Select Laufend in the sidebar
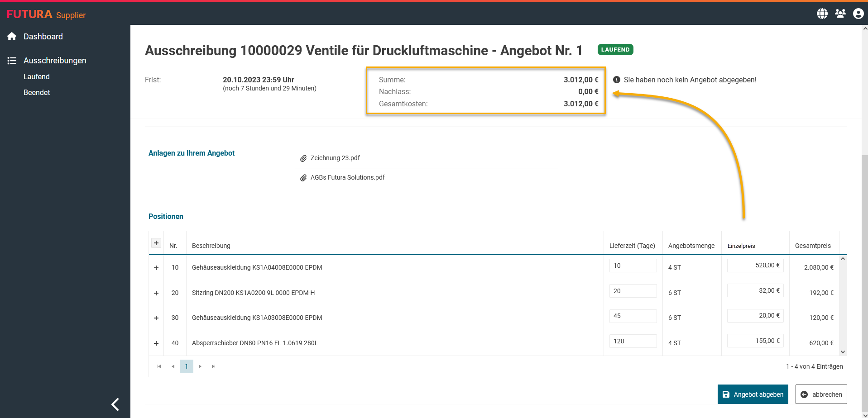Viewport: 868px width, 418px height. tap(37, 77)
